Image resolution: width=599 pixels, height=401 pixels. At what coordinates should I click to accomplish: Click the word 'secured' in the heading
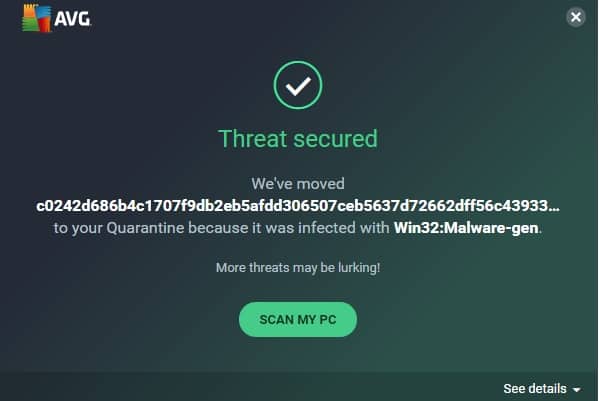pyautogui.click(x=335, y=138)
